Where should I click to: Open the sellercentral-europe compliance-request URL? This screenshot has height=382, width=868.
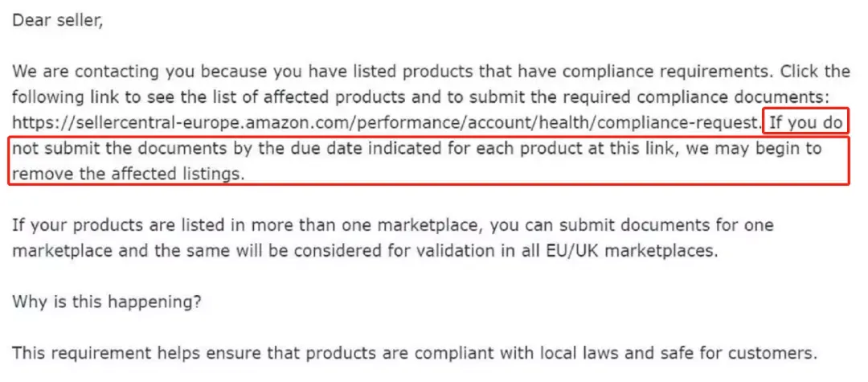pyautogui.click(x=387, y=122)
